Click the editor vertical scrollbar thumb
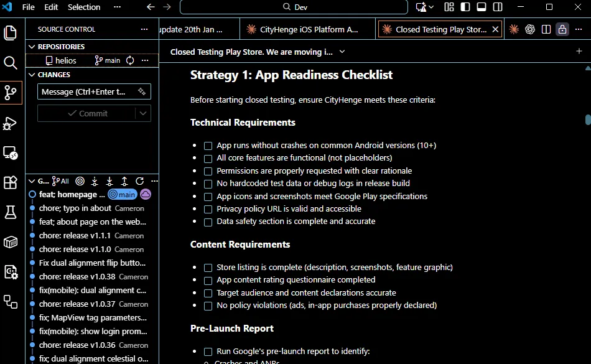 pos(588,119)
